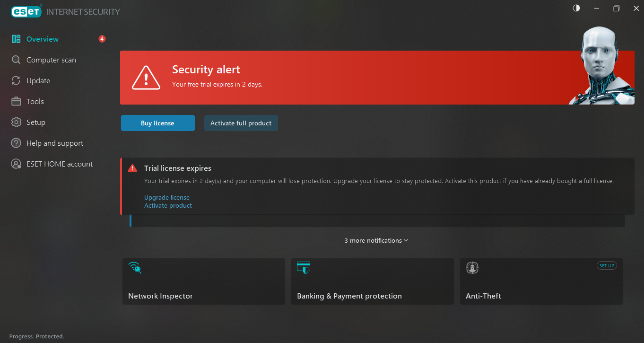Image resolution: width=644 pixels, height=343 pixels.
Task: Click the SET UP badge on Anti-Theft
Action: coord(607,265)
